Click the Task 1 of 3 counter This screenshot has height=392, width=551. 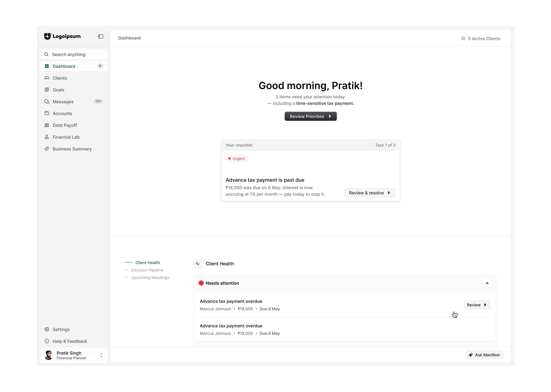385,145
